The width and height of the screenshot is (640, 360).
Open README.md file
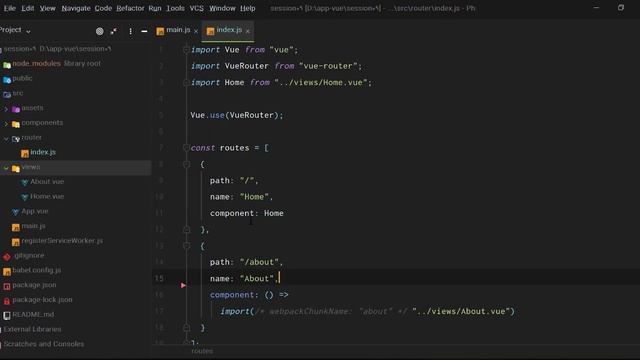pyautogui.click(x=33, y=314)
